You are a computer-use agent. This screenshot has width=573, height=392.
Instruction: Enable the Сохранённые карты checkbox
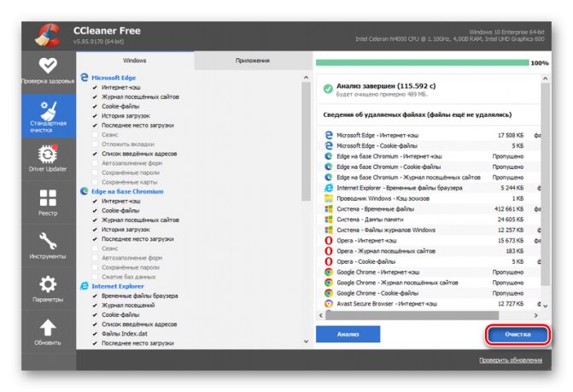pos(95,182)
